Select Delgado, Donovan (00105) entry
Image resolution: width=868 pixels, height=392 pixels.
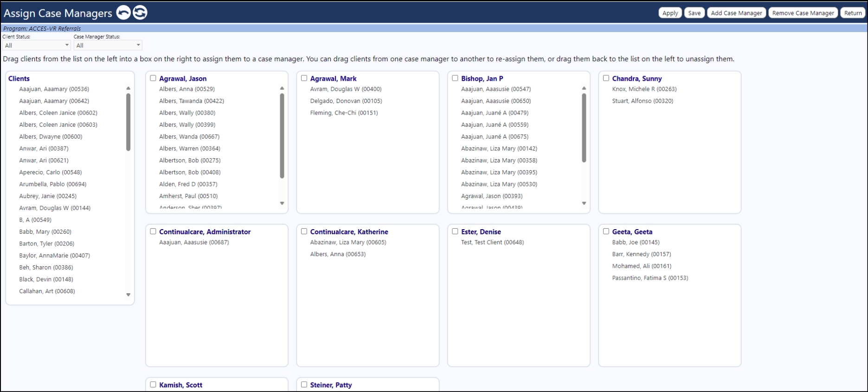point(346,101)
